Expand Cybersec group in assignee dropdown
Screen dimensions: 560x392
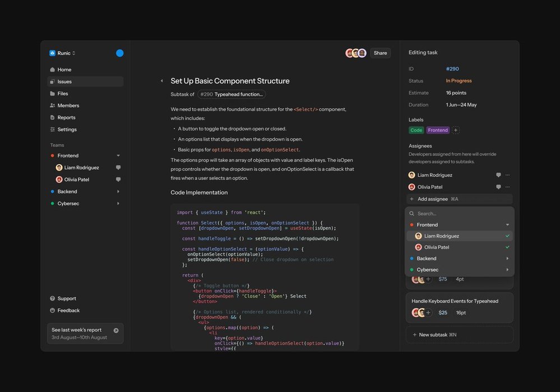coord(507,270)
